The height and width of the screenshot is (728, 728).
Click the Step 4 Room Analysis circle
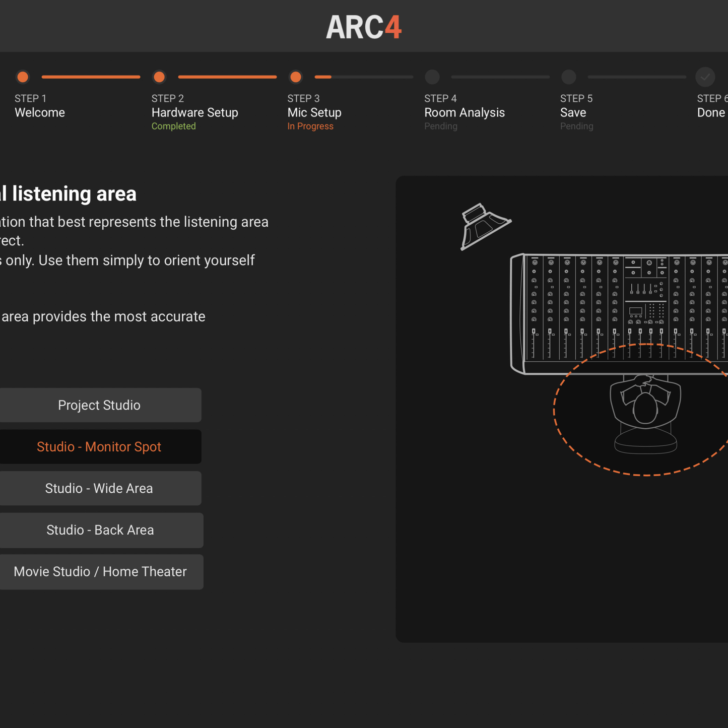(x=432, y=77)
